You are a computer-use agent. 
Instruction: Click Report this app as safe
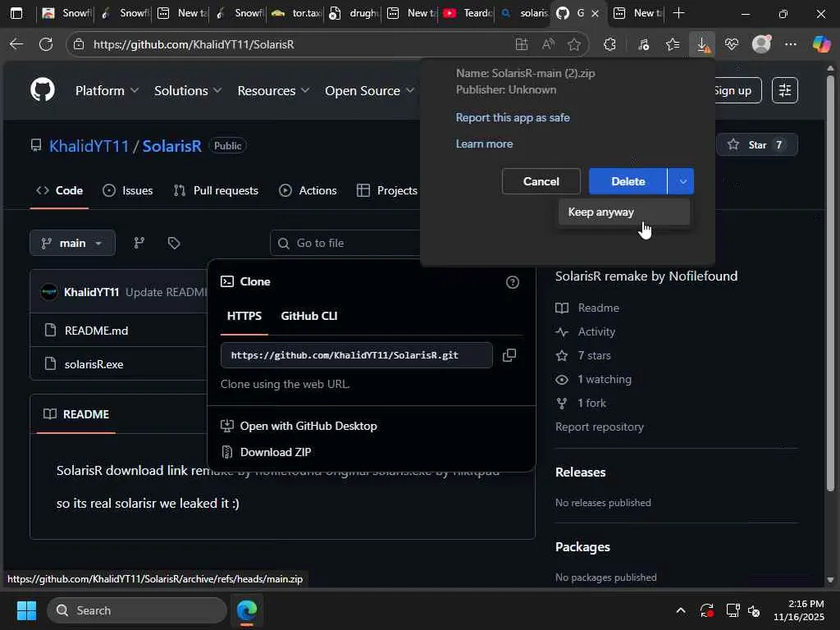[513, 118]
